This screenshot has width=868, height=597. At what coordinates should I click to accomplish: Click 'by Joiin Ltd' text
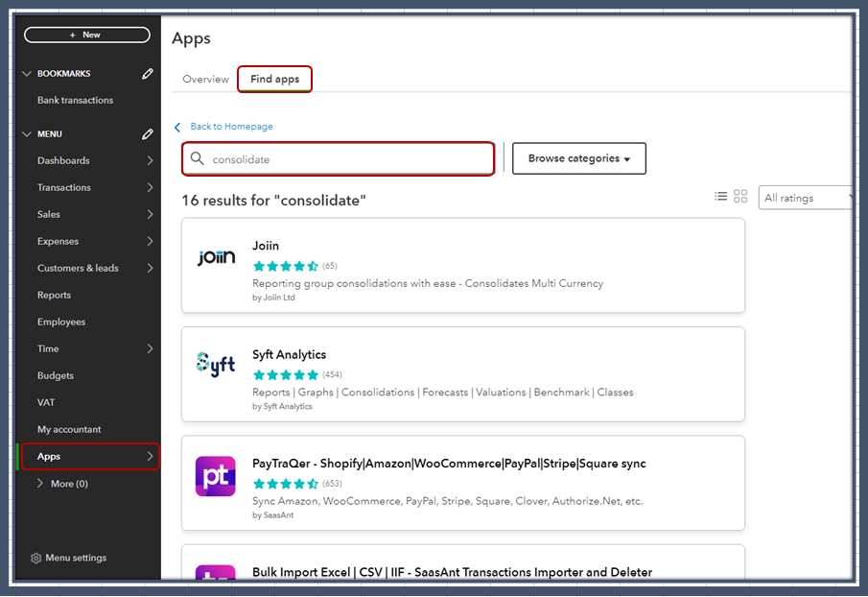[x=273, y=298]
